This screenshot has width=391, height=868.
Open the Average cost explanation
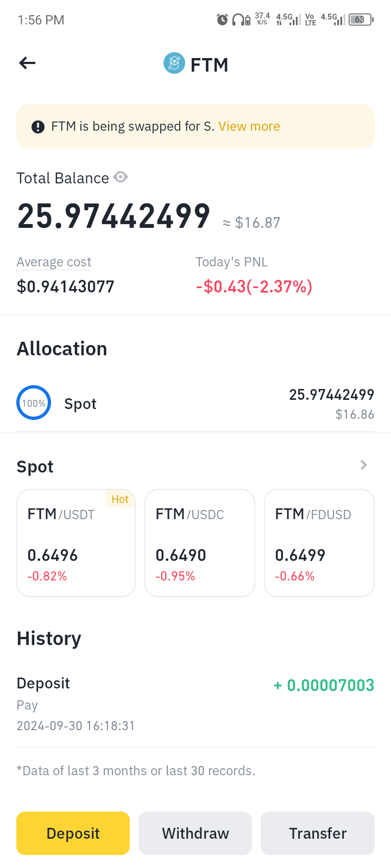54,262
